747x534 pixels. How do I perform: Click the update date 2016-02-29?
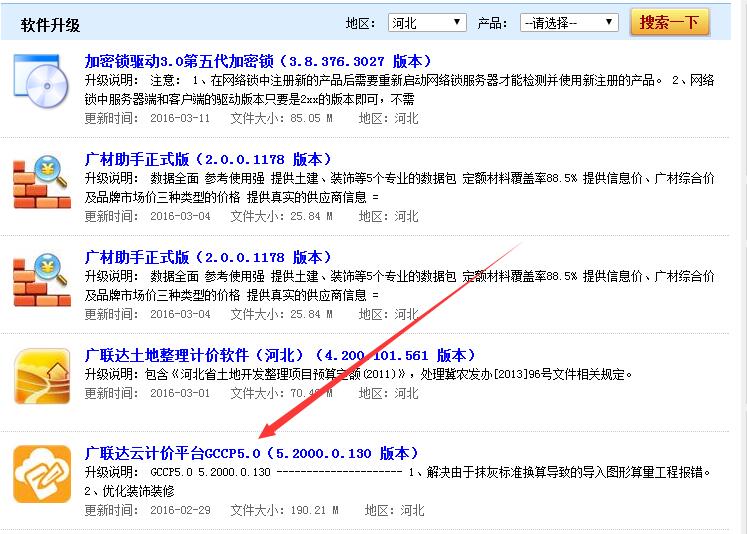(180, 510)
